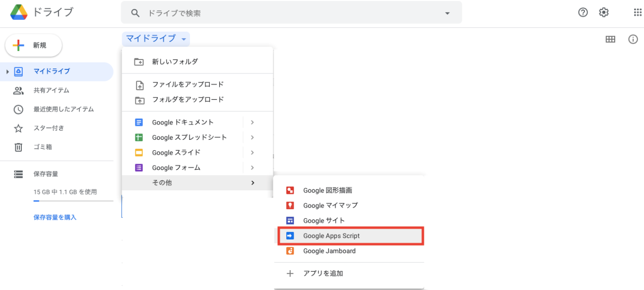Open the search options dropdown arrow

tap(448, 13)
